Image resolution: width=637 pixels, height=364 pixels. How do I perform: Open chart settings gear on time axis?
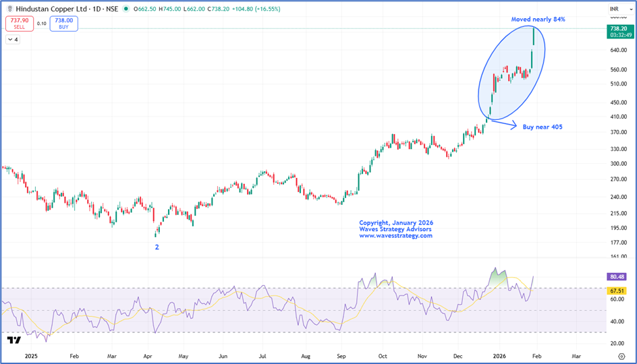[x=621, y=357]
